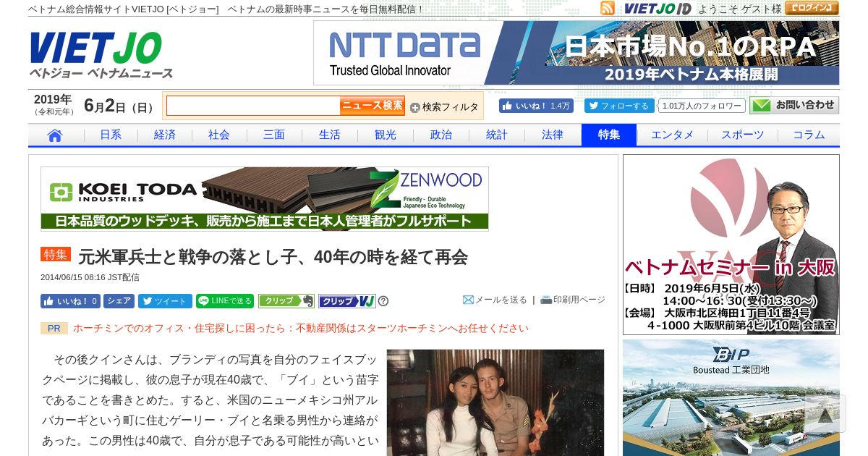
Task: Open the ベトナムセミナー in 大阪 ad
Action: (731, 245)
